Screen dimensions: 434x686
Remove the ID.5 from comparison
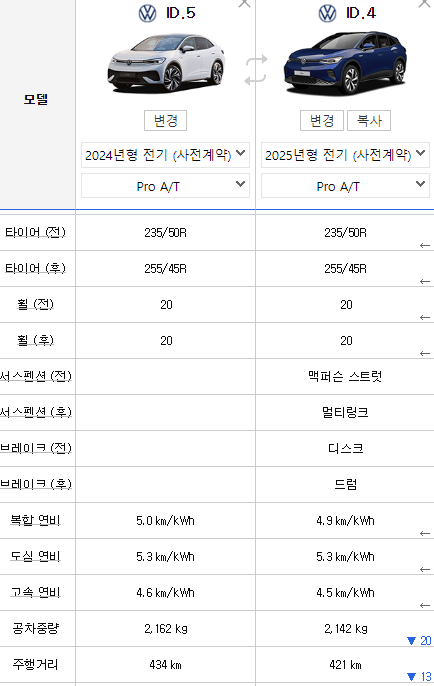(244, 4)
